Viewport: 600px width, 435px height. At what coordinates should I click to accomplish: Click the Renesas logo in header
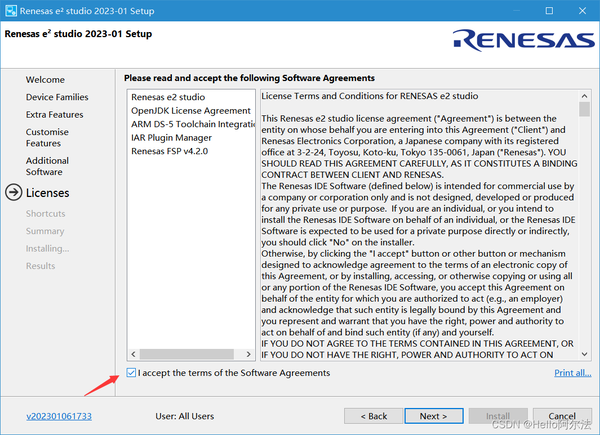pos(523,40)
